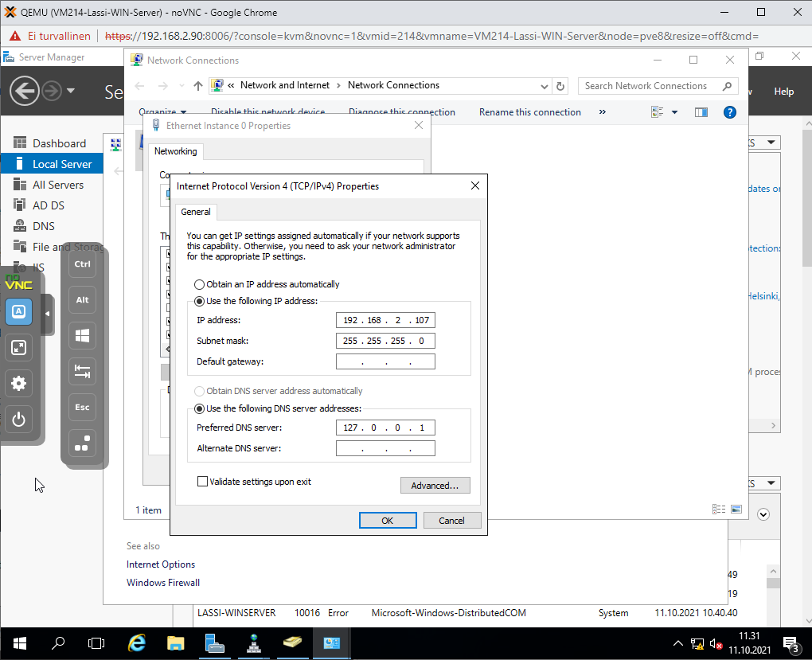Refresh the Network Connections address bar
812x660 pixels.
(560, 86)
